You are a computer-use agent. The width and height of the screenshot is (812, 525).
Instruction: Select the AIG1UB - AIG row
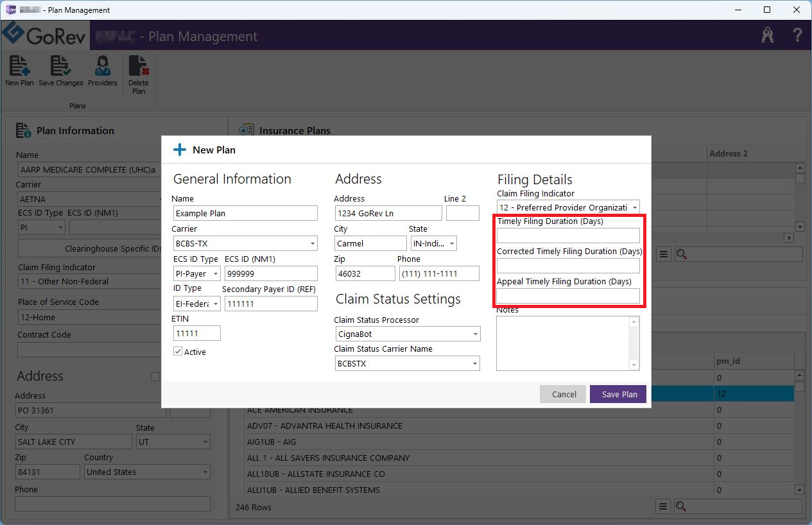[519, 442]
